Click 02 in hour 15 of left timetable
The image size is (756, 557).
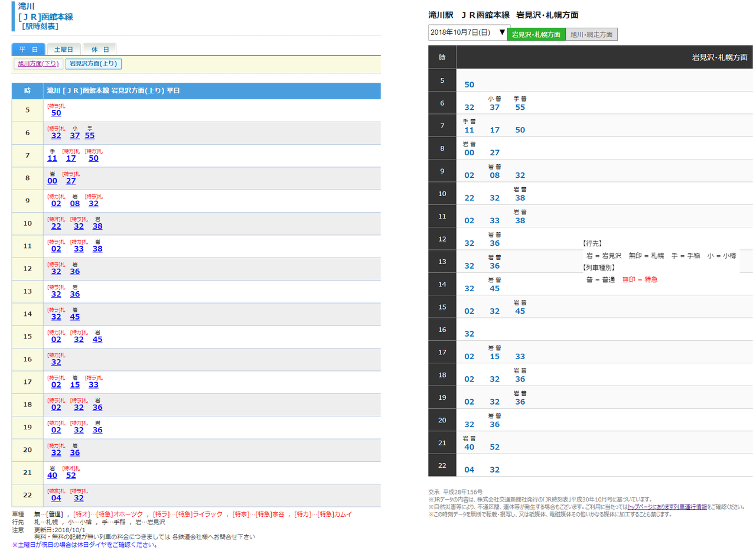coord(56,340)
